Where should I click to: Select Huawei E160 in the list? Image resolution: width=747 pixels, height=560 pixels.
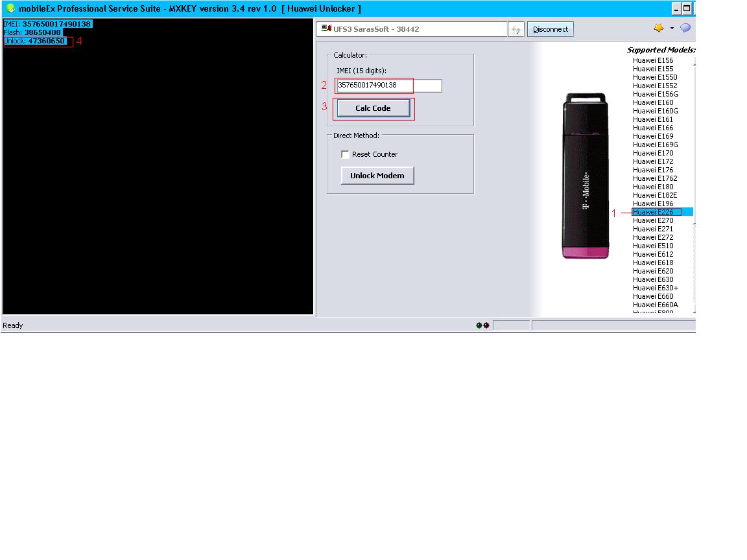(x=653, y=103)
